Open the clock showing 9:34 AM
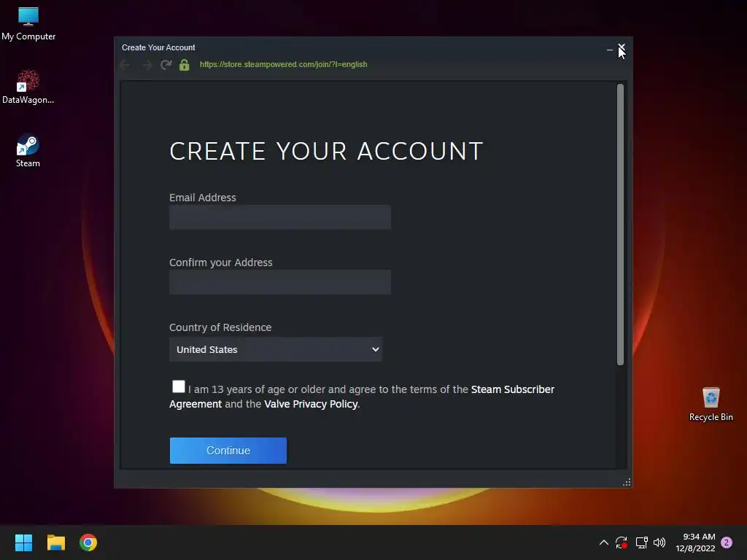747x560 pixels. tap(695, 542)
